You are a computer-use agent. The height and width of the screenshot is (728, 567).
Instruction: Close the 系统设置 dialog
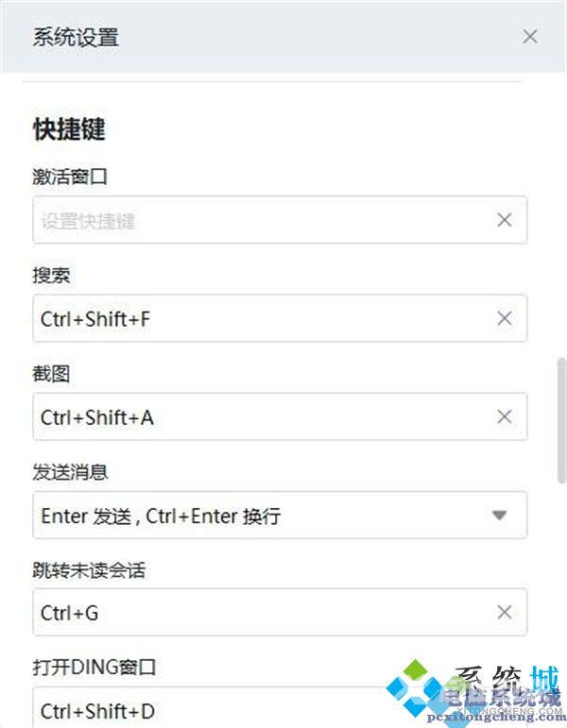coord(530,37)
